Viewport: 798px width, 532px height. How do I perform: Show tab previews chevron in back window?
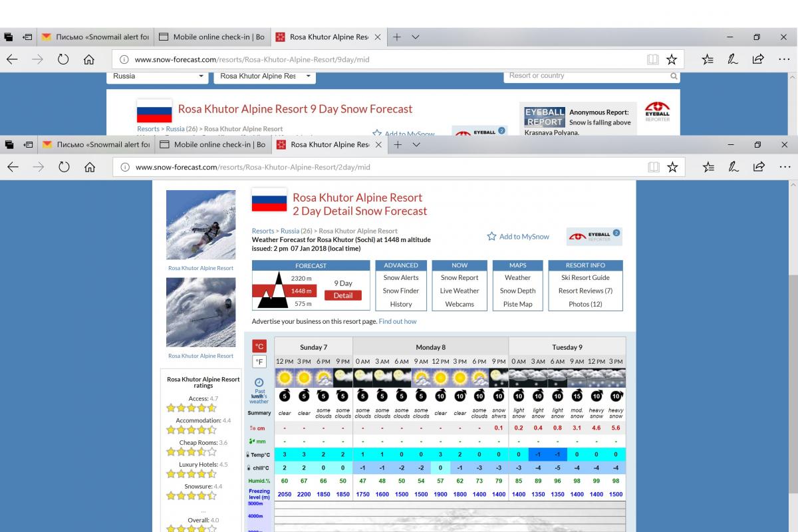pyautogui.click(x=416, y=37)
